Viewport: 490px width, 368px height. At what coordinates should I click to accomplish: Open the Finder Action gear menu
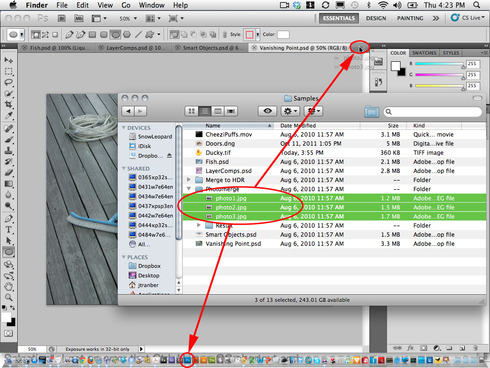click(290, 111)
